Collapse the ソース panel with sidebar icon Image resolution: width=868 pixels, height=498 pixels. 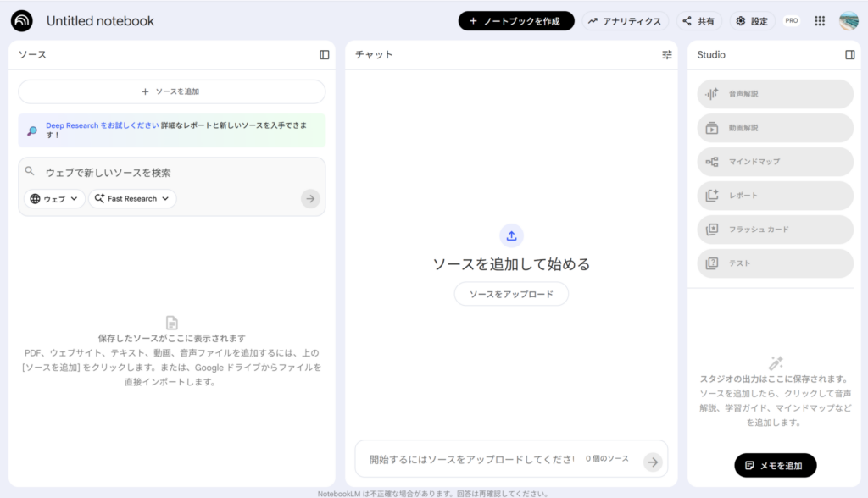pos(325,55)
